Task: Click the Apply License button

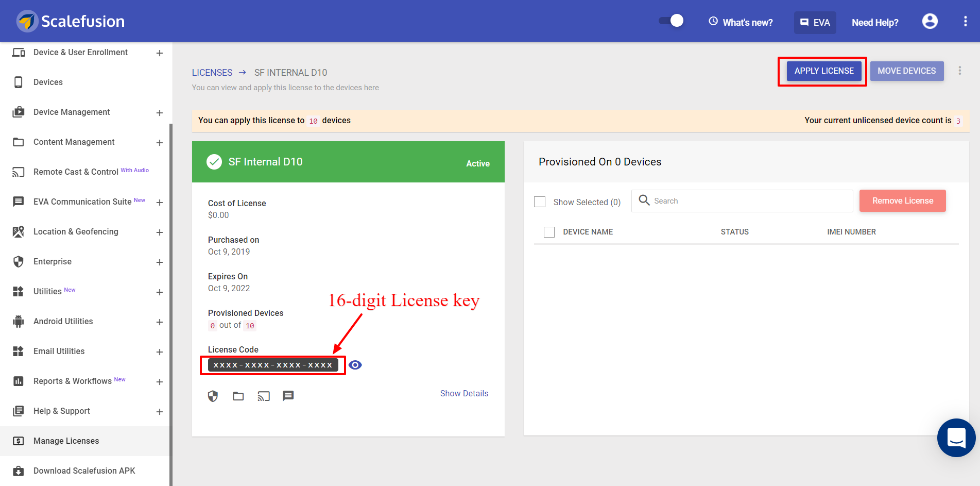Action: pyautogui.click(x=824, y=71)
